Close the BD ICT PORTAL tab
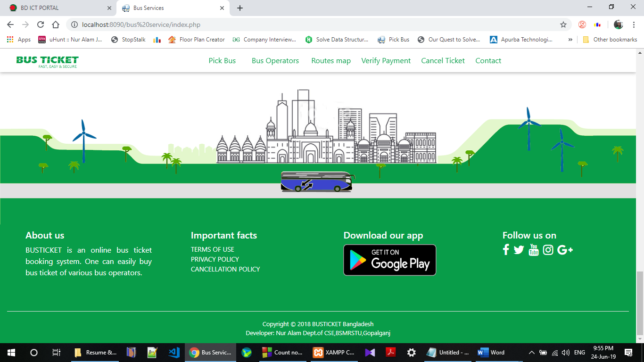 coord(109,8)
